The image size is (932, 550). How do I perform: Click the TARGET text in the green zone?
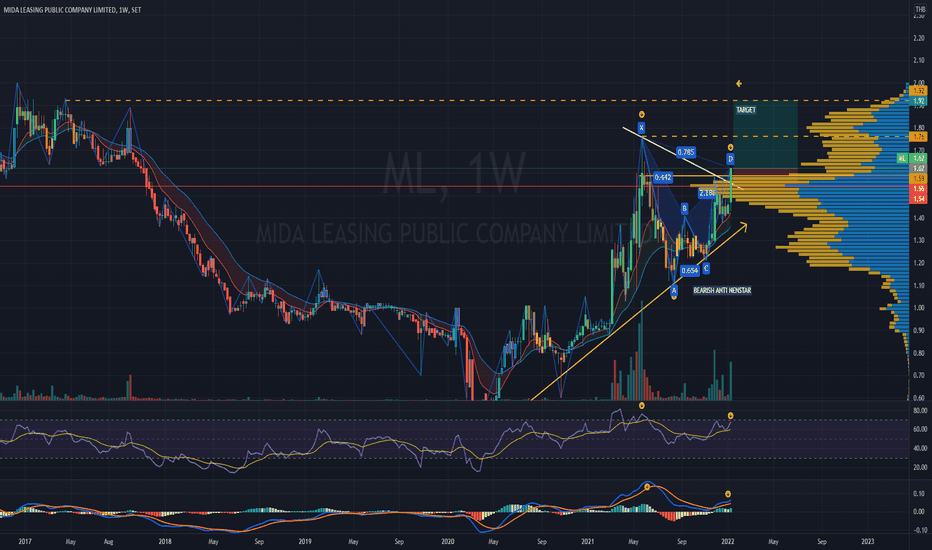tap(746, 110)
